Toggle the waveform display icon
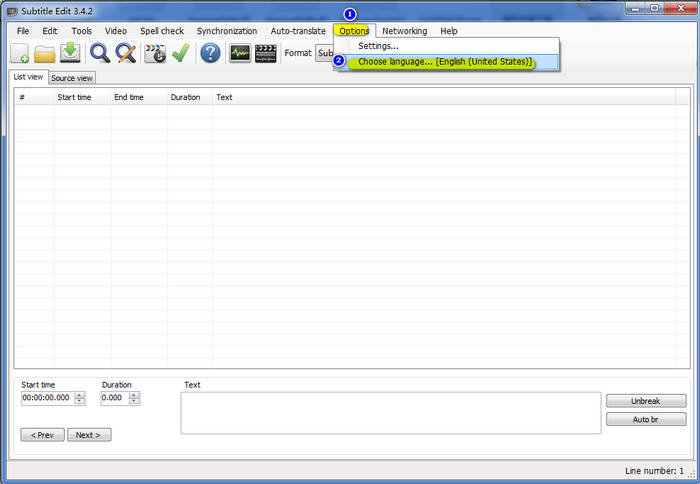The height and width of the screenshot is (484, 700). pos(240,53)
